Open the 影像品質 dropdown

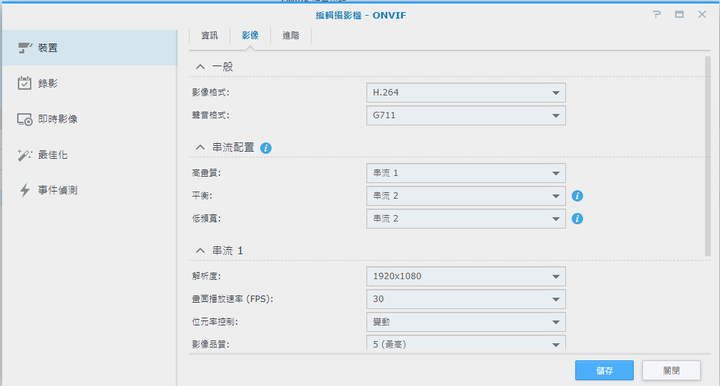466,343
